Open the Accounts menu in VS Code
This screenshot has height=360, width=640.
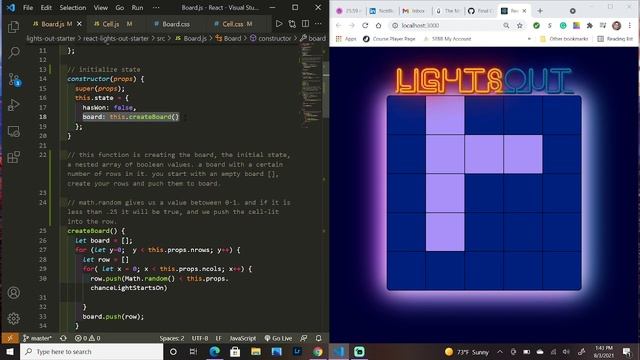pyautogui.click(x=13, y=293)
